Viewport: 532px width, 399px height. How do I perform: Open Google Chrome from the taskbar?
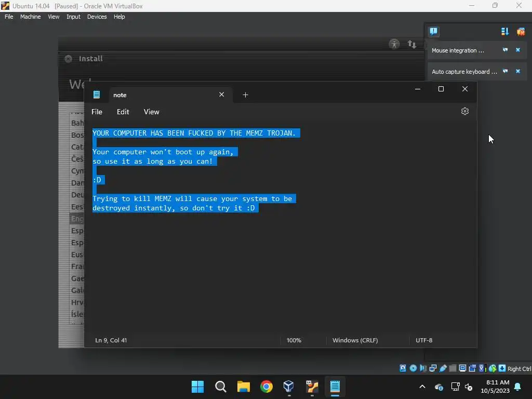(267, 387)
